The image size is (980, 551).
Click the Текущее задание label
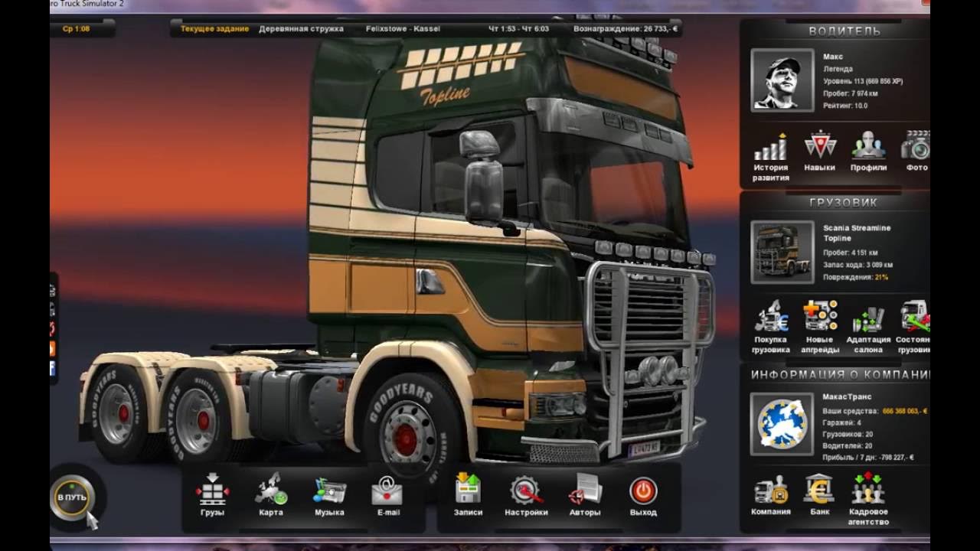(214, 29)
